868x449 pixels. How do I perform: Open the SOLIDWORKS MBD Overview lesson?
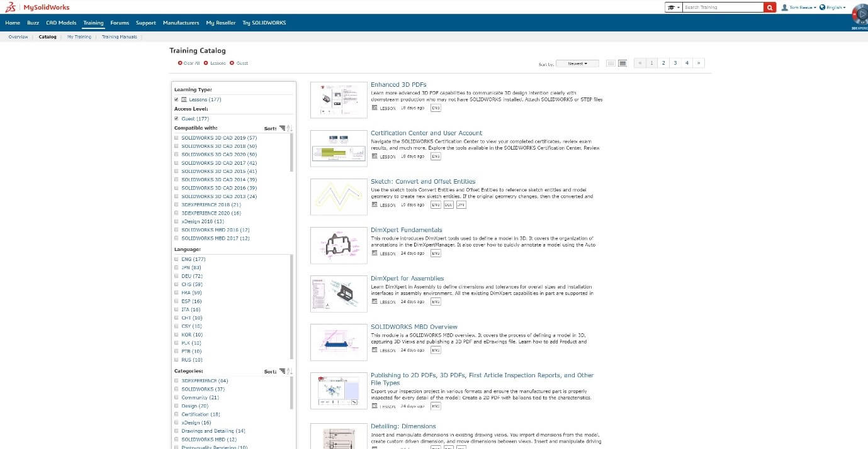[x=414, y=327]
